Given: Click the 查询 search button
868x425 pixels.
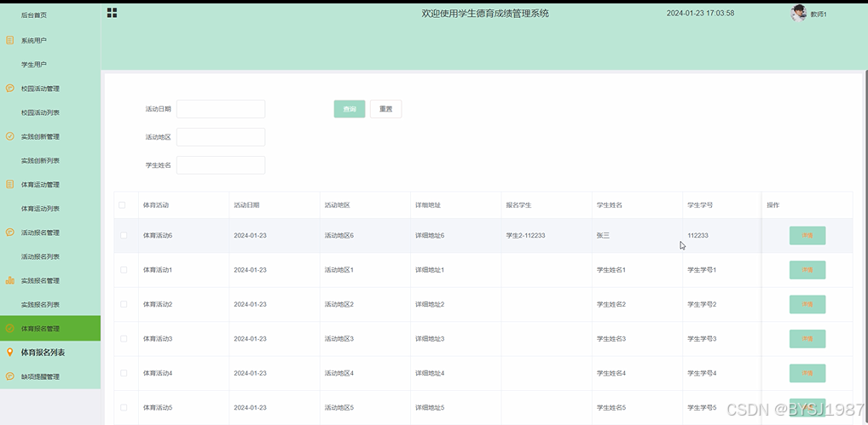Looking at the screenshot, I should 350,109.
